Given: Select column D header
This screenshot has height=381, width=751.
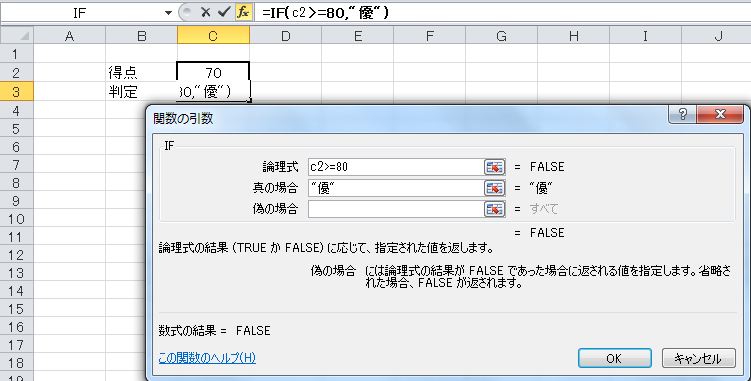Looking at the screenshot, I should (x=285, y=35).
